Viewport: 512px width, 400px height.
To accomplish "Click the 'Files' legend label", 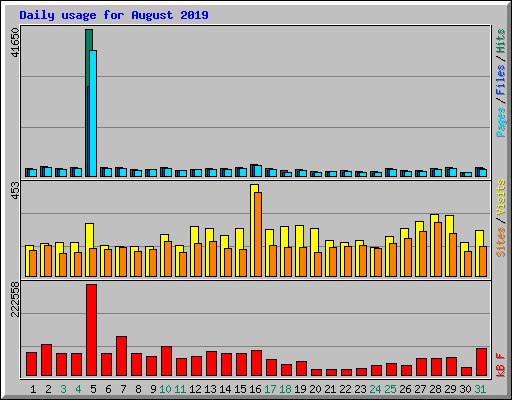I will pyautogui.click(x=500, y=80).
